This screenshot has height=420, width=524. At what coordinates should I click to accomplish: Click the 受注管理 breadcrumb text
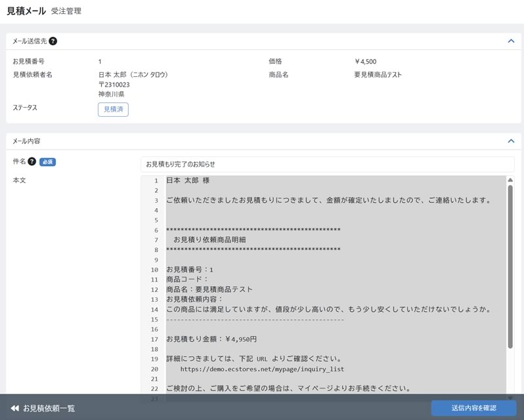point(66,11)
